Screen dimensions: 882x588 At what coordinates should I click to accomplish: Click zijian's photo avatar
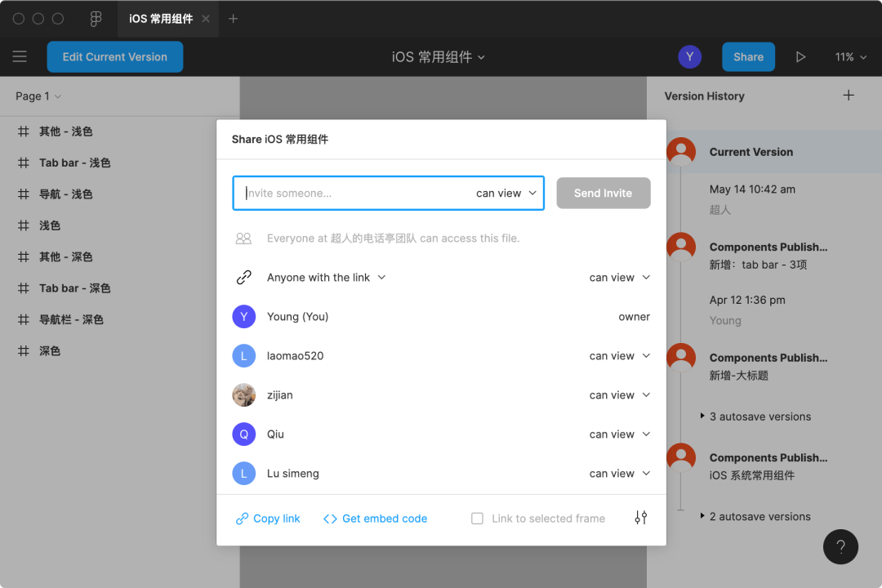coord(243,395)
